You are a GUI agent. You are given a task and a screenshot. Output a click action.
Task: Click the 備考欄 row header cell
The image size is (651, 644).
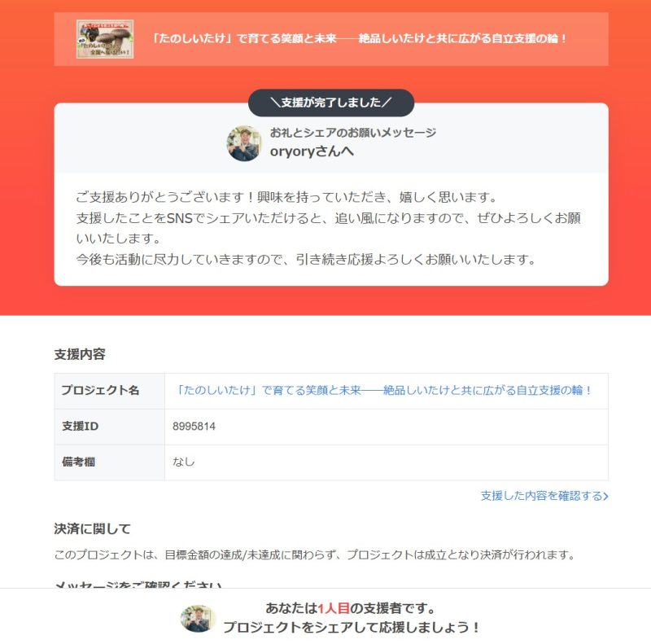pos(110,462)
